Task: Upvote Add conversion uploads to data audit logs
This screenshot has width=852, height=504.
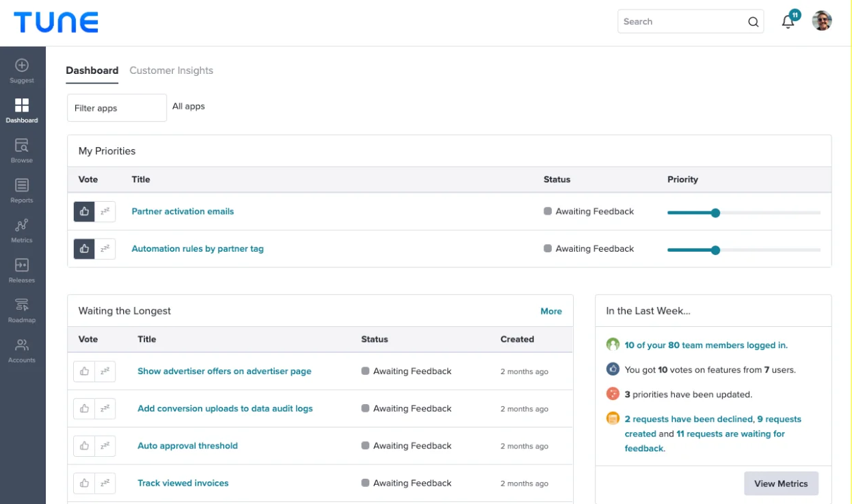Action: (84, 408)
